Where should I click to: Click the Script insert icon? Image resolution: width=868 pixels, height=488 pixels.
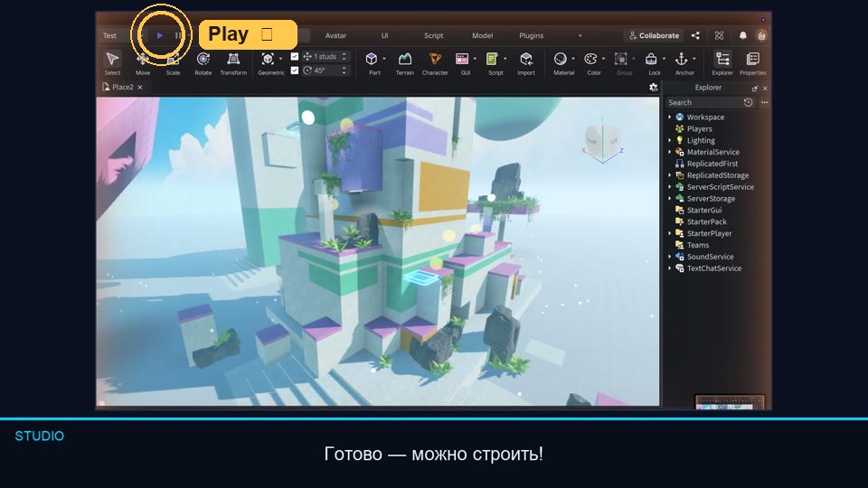pos(492,59)
